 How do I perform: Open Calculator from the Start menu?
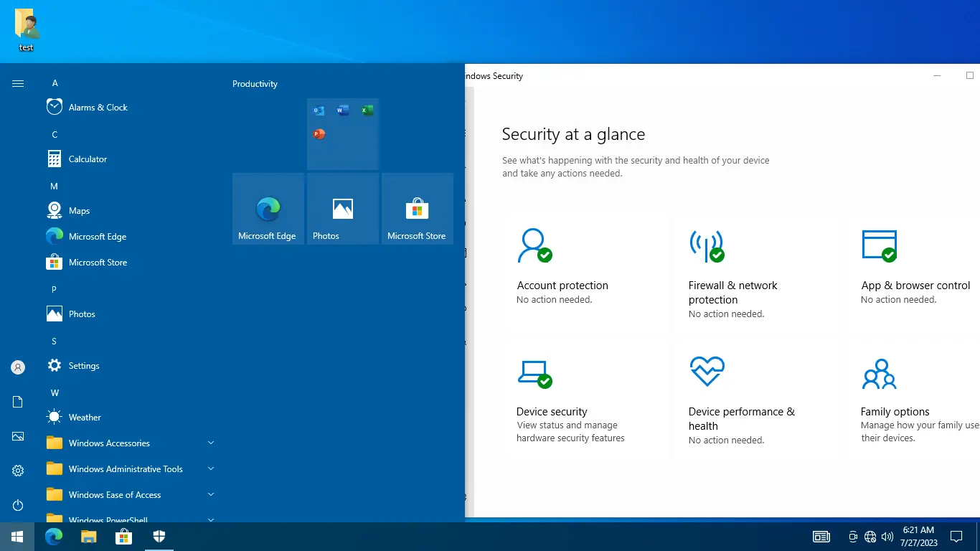[87, 159]
